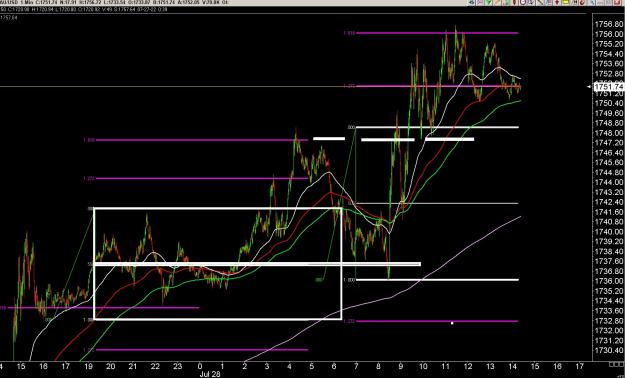This screenshot has width=625, height=378.
Task: Click time axis label 15 at left
Action: pyautogui.click(x=21, y=366)
